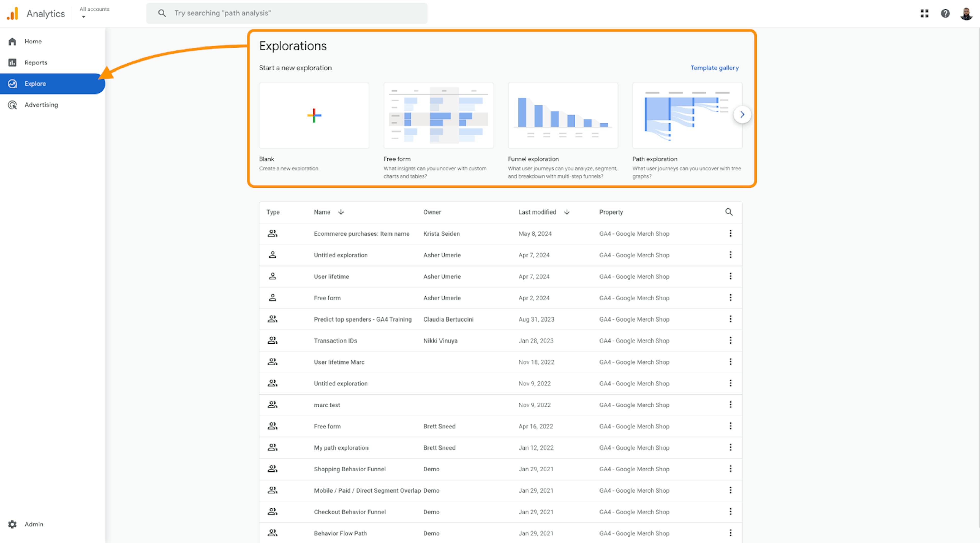Open the All accounts dropdown
Viewport: 980px width, 543px height.
94,13
